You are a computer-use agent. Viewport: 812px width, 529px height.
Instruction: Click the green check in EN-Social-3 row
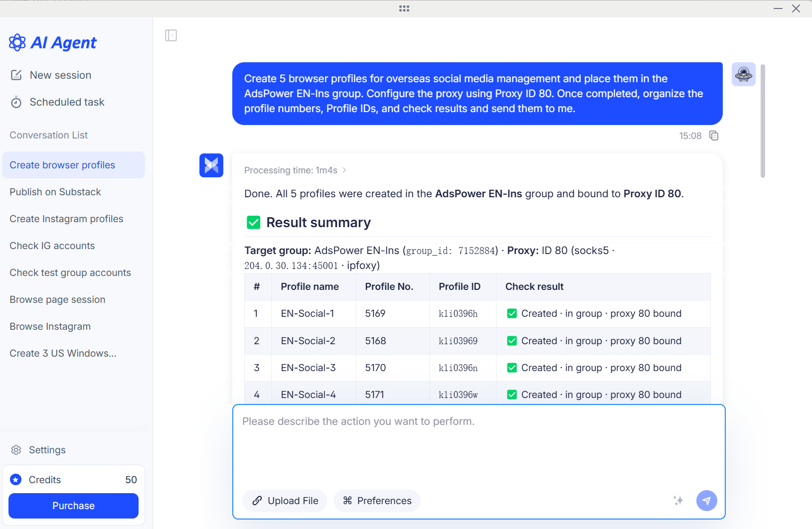(x=512, y=368)
